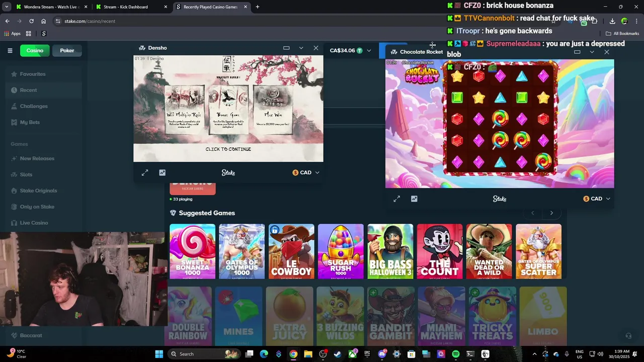Collapse the Chocolate Rocket window chevron
This screenshot has width=644, height=362.
592,52
